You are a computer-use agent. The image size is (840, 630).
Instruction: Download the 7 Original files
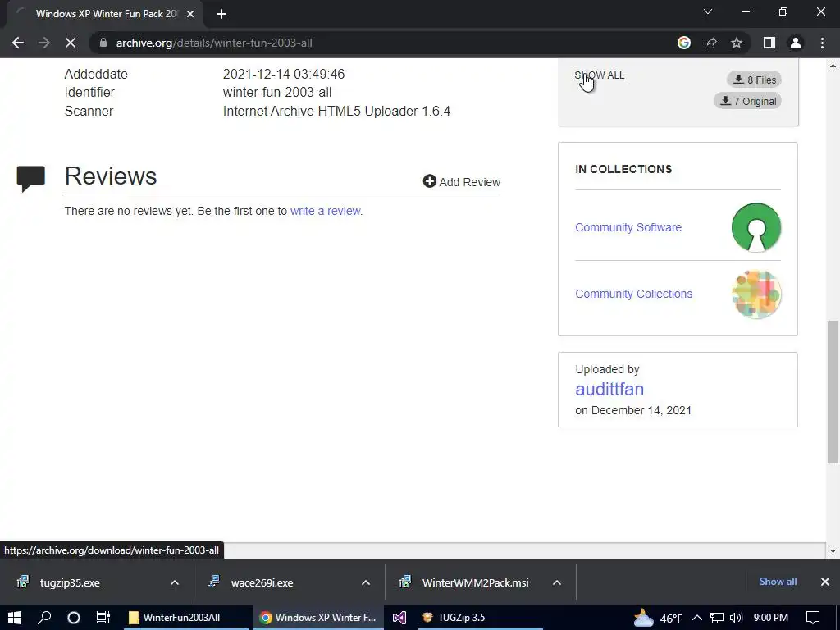[x=747, y=101]
